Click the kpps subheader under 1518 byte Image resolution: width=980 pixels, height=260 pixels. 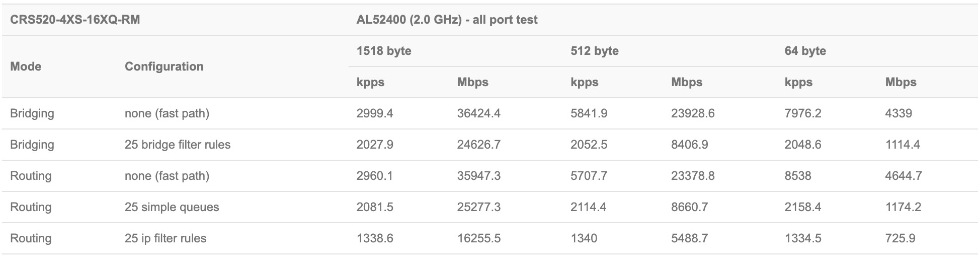(x=370, y=82)
